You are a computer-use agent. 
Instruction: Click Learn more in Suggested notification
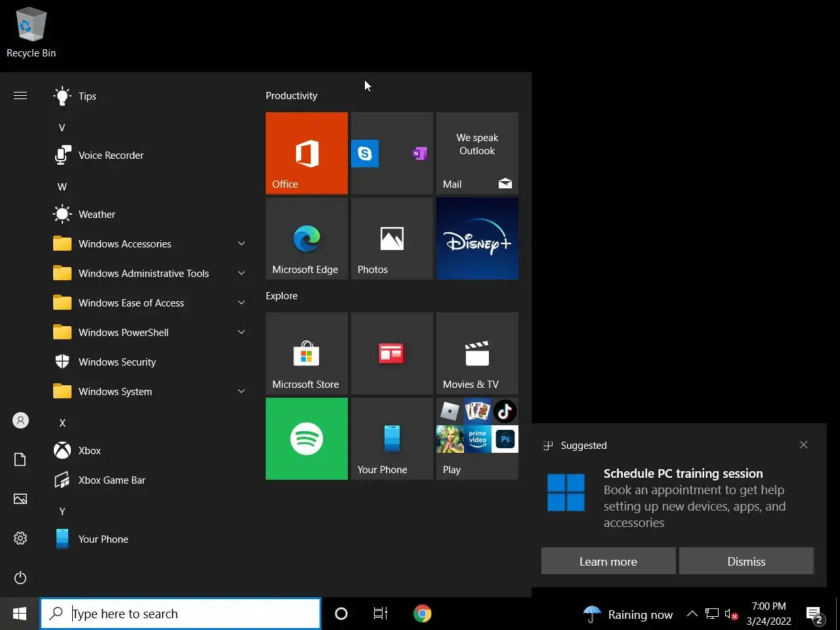pos(608,561)
